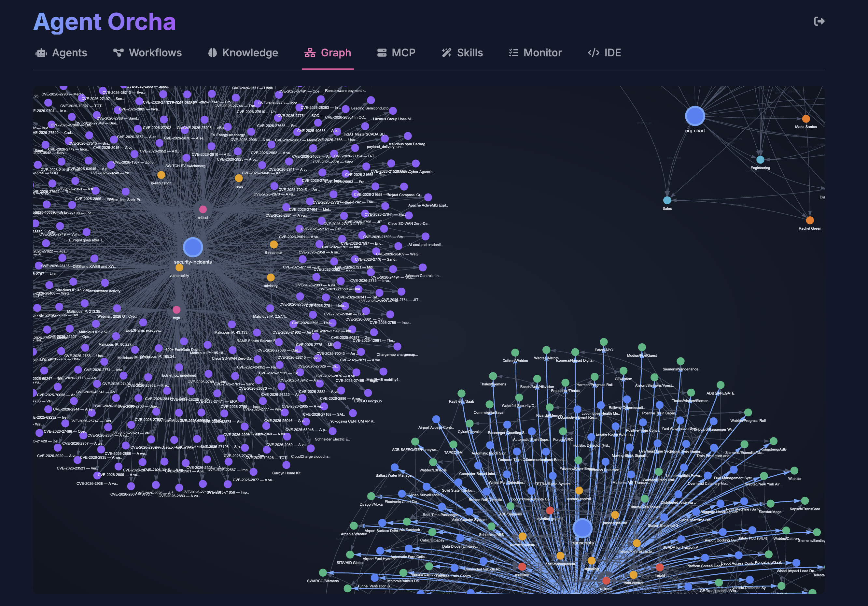Select the branching Workflows icon
This screenshot has width=868, height=606.
tap(118, 52)
